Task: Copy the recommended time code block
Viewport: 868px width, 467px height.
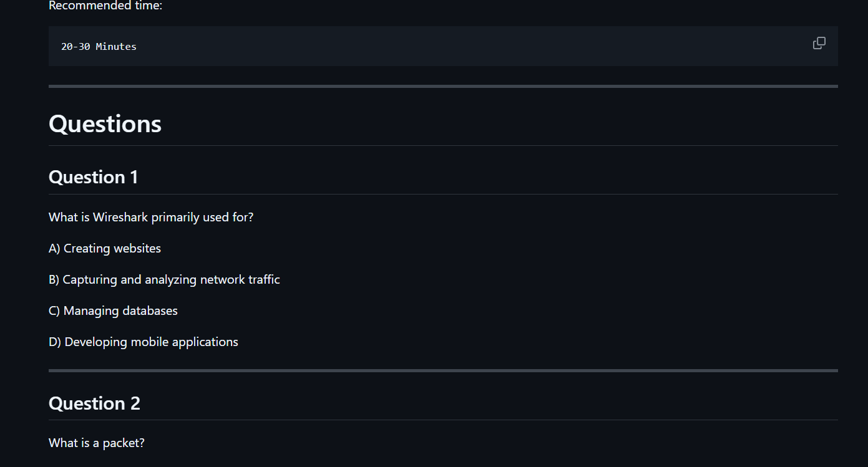Action: (x=819, y=43)
